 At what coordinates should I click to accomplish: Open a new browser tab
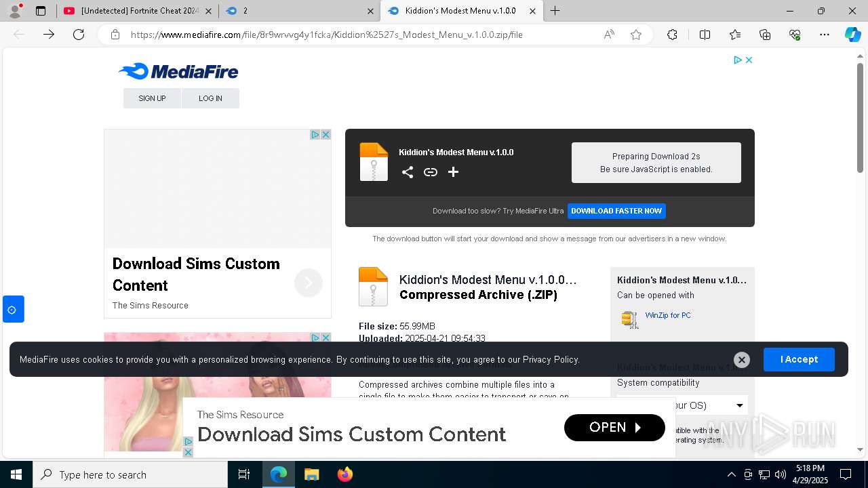click(555, 11)
